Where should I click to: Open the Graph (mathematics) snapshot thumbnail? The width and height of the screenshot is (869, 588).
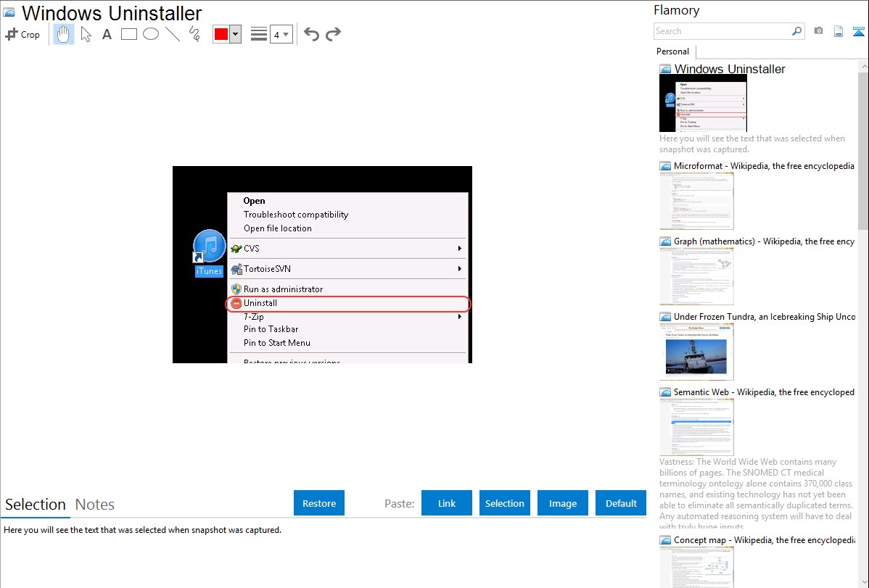click(696, 276)
